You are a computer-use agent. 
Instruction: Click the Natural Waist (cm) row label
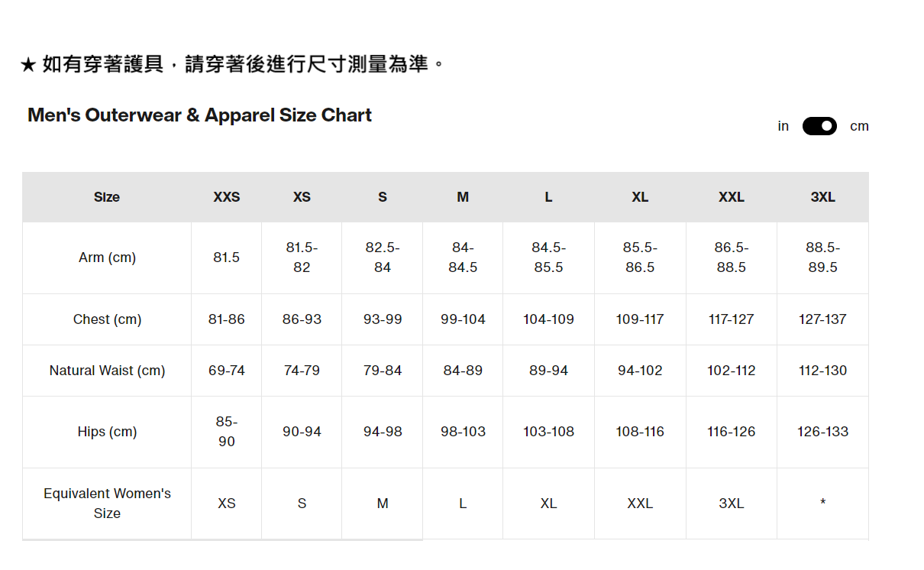(x=107, y=371)
